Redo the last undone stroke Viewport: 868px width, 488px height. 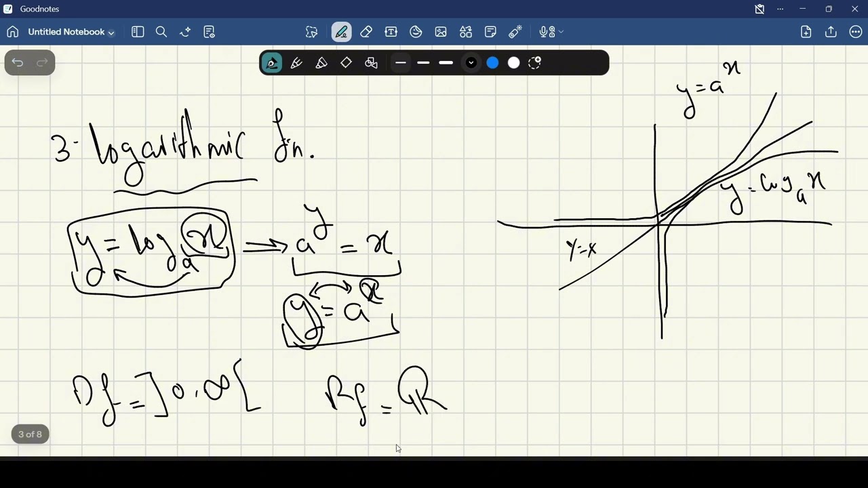pos(42,63)
